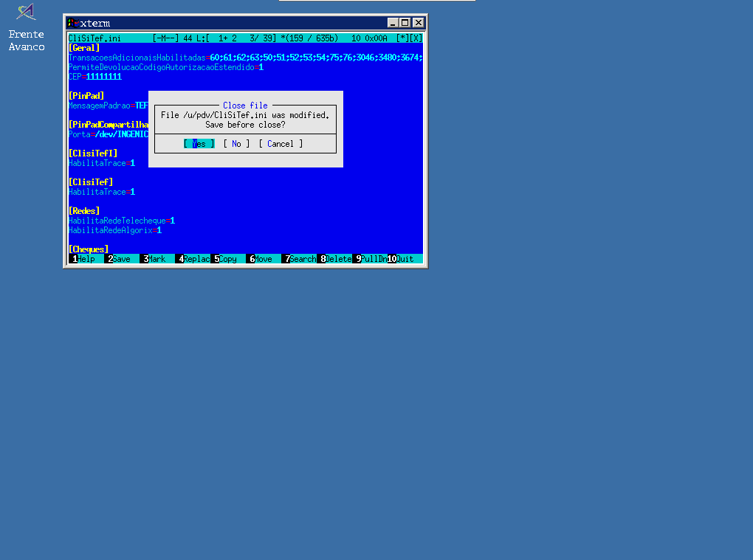This screenshot has width=753, height=560.
Task: Click the 1Help function key label
Action: click(82, 259)
